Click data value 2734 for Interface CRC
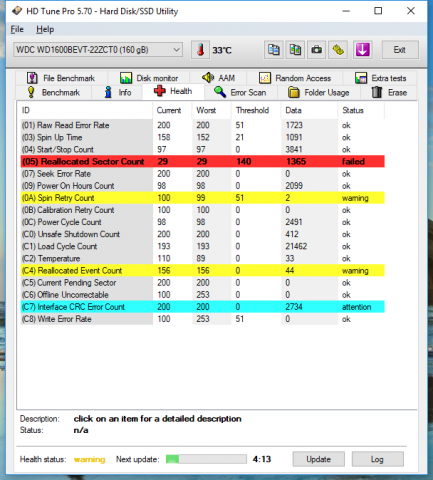This screenshot has width=433, height=480. 294,307
